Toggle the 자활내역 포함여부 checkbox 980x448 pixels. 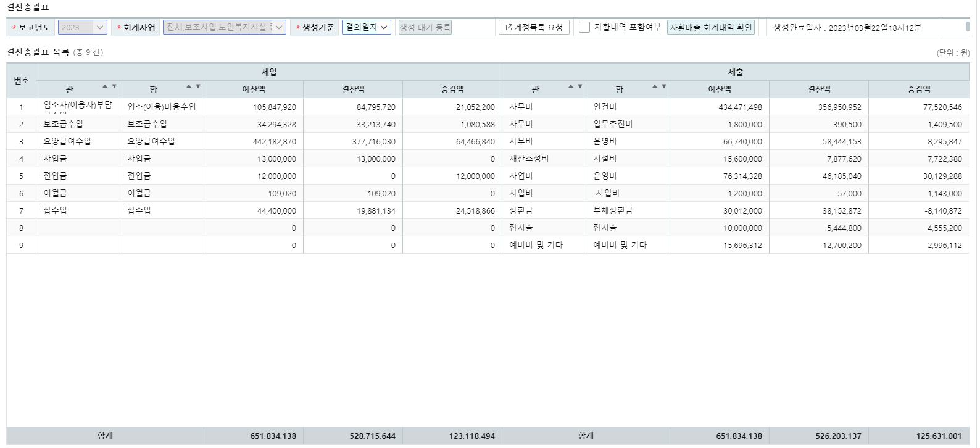[584, 27]
